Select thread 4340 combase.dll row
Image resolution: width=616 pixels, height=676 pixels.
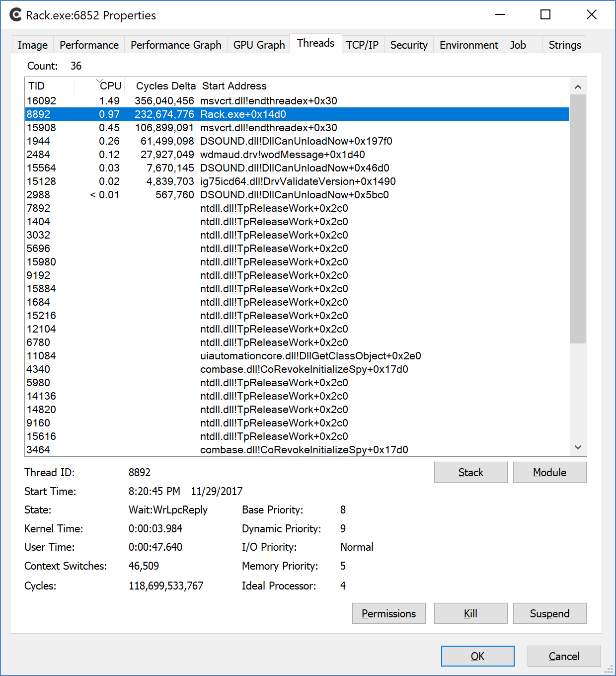pyautogui.click(x=297, y=369)
